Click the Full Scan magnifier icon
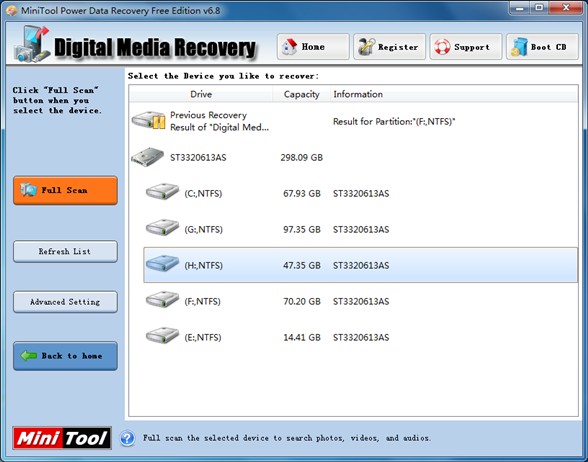The image size is (588, 462). click(x=28, y=190)
